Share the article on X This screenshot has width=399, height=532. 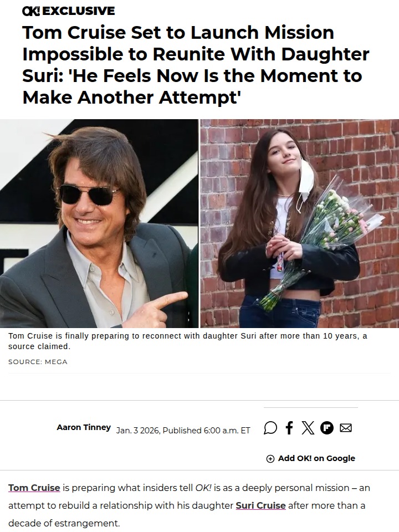click(x=308, y=428)
